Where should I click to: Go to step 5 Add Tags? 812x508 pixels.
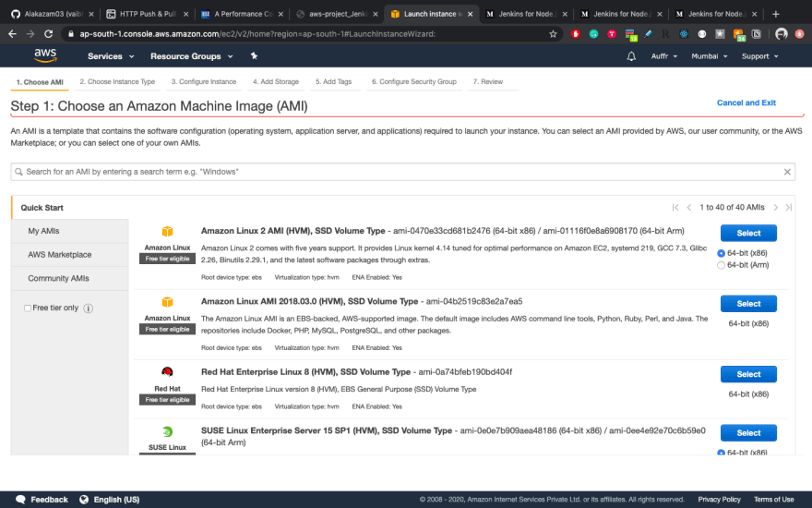coord(333,81)
